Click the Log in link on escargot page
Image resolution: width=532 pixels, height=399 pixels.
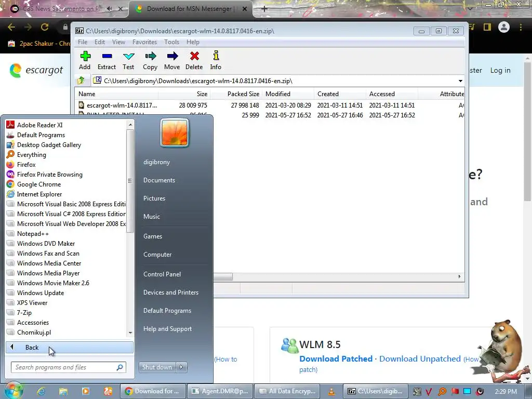pyautogui.click(x=500, y=70)
